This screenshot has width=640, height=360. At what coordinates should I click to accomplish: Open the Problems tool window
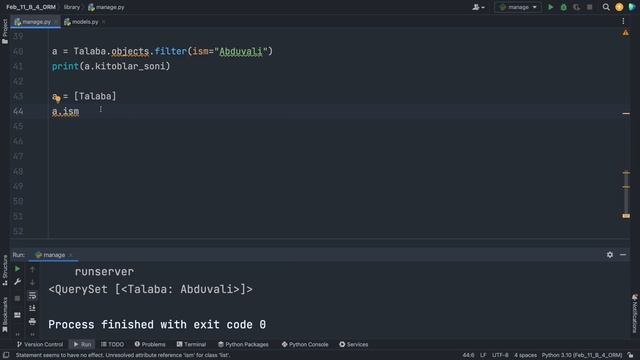click(150, 344)
